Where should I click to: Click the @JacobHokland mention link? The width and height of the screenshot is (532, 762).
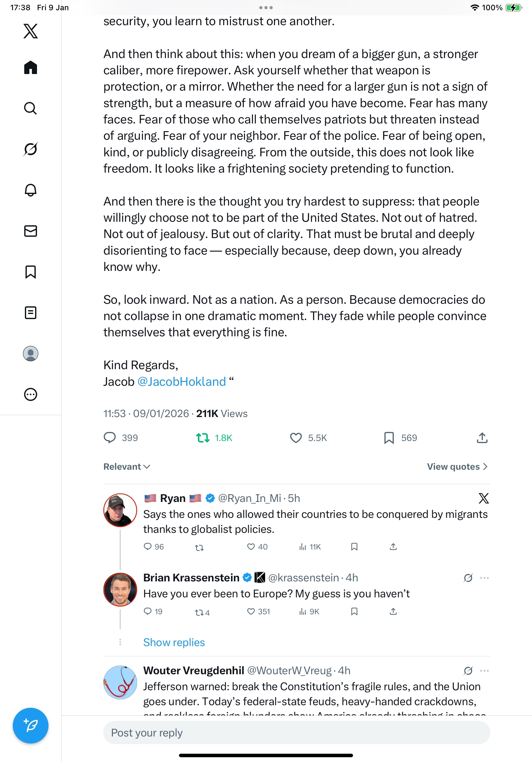[x=181, y=382]
